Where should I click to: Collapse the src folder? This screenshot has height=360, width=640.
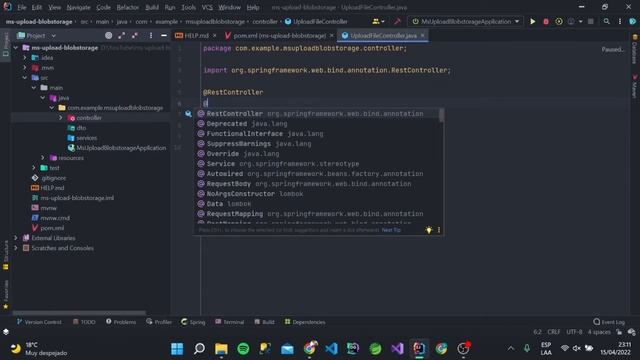(x=24, y=78)
